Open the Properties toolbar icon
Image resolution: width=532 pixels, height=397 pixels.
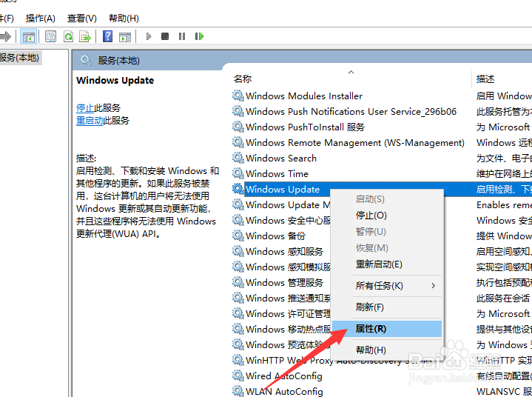pos(50,36)
